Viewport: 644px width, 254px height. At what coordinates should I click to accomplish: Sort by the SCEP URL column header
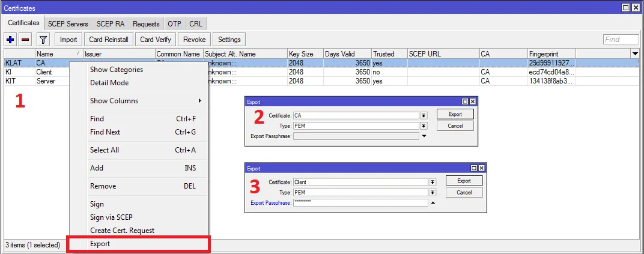click(443, 54)
